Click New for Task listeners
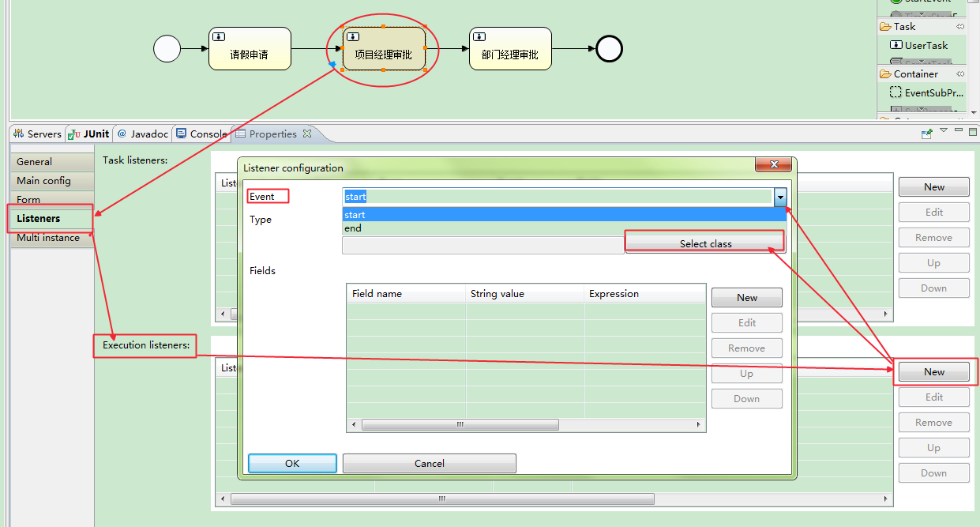The width and height of the screenshot is (980, 527). (934, 186)
